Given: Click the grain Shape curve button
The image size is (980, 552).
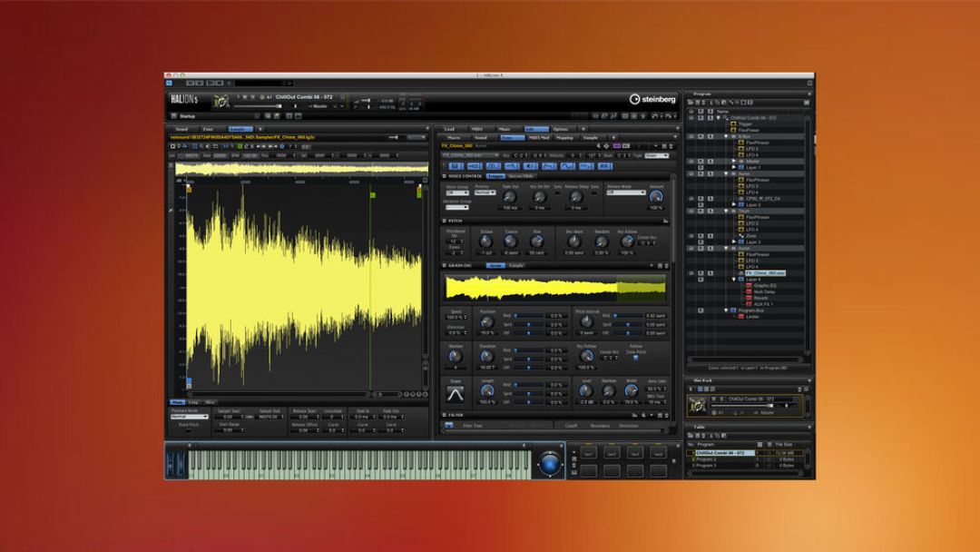Looking at the screenshot, I should pyautogui.click(x=455, y=394).
